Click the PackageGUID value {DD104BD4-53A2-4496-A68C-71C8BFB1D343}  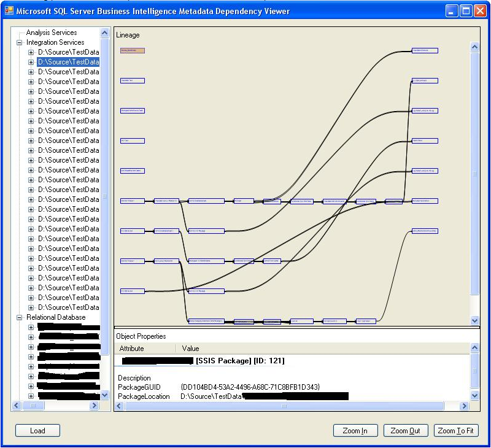tap(250, 387)
